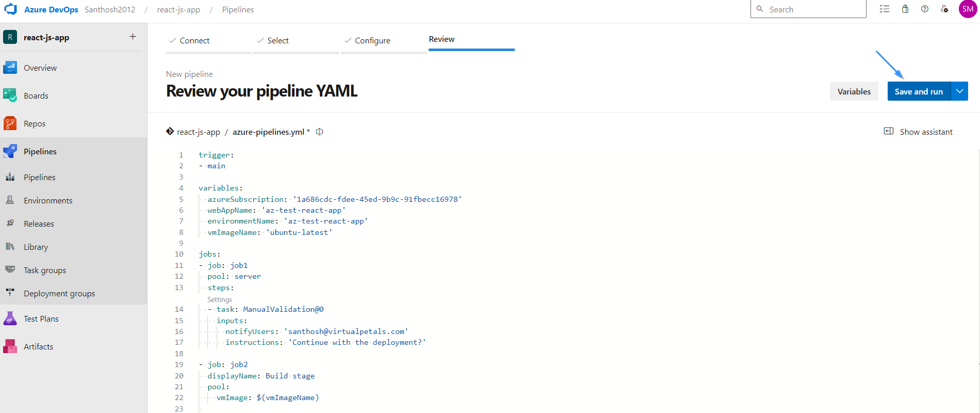Open the Variables button

(854, 91)
